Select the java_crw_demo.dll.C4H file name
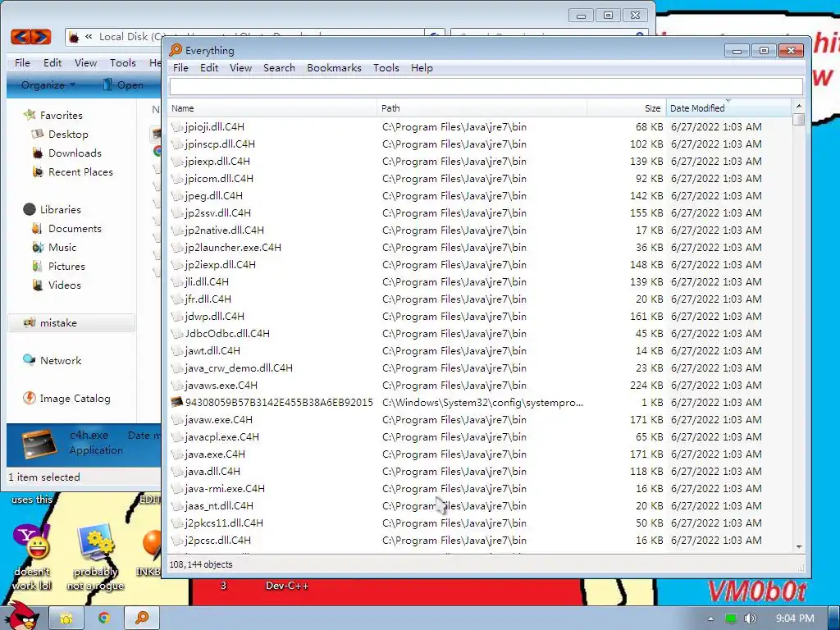 (x=239, y=368)
